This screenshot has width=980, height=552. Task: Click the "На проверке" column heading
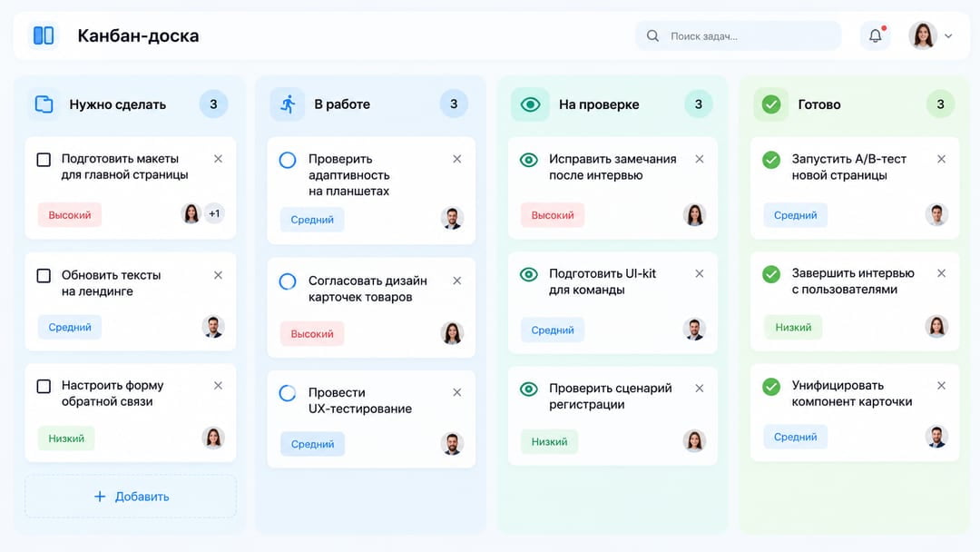[x=599, y=104]
